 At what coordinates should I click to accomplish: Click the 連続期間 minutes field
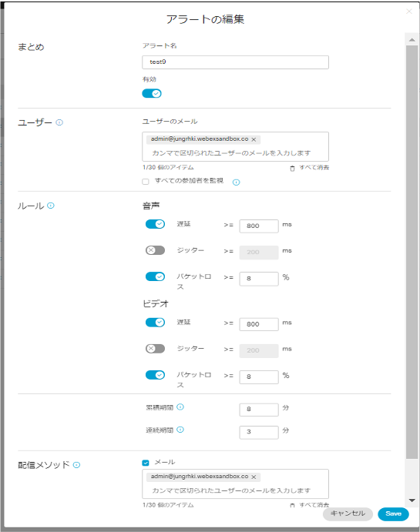[x=259, y=432]
